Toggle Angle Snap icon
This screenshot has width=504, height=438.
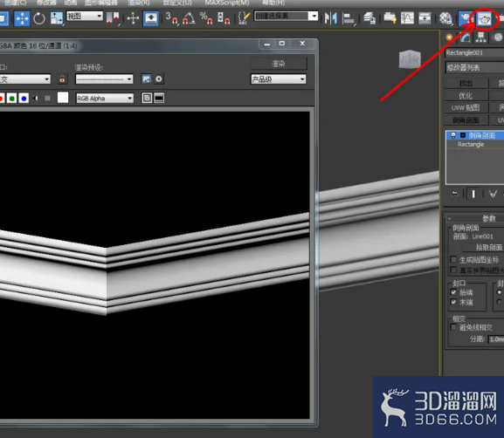189,18
